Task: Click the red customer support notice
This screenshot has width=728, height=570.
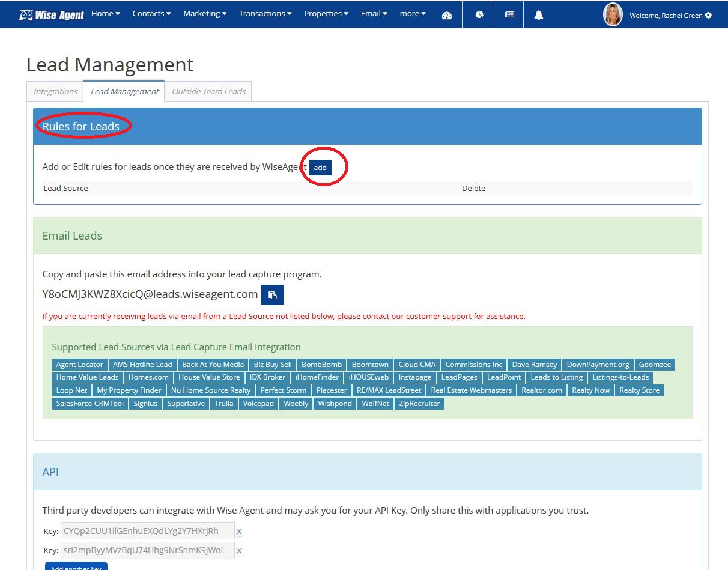Action: (284, 316)
